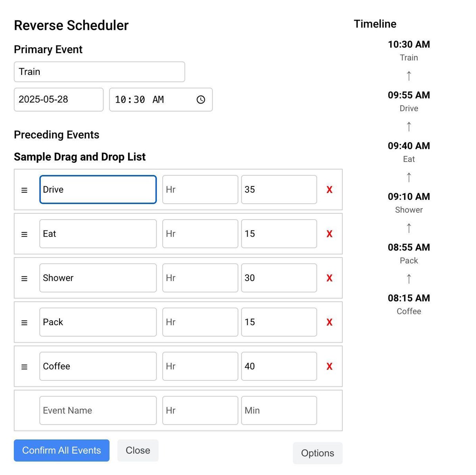Screen dimensions: 476x475
Task: Remove the Eat event with red X
Action: 329,234
